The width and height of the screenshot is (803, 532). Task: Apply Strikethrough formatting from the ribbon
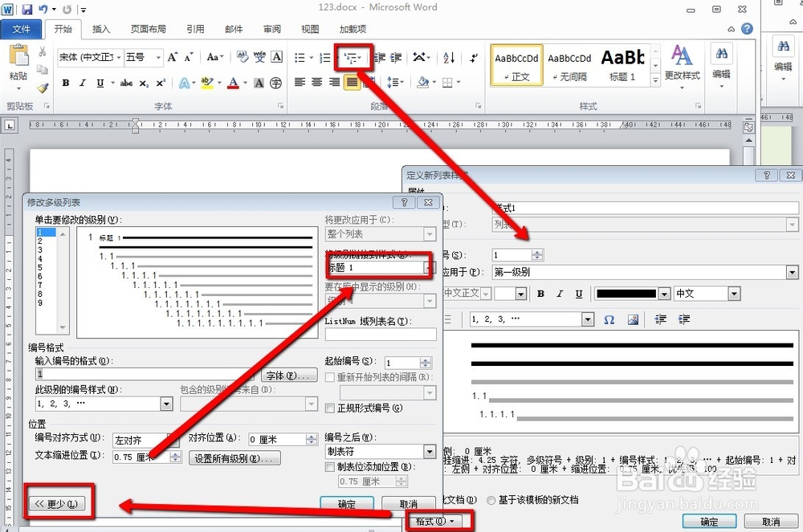click(x=126, y=83)
